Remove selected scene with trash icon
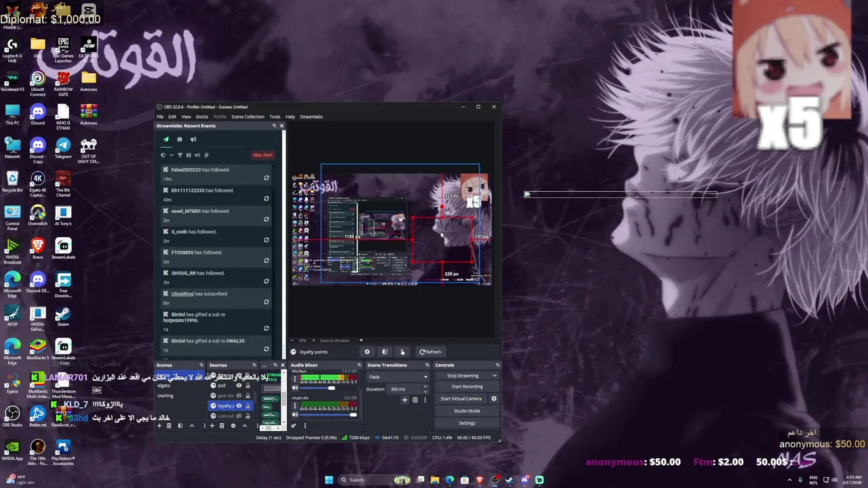Screen dimensions: 868x488 pyautogui.click(x=169, y=426)
